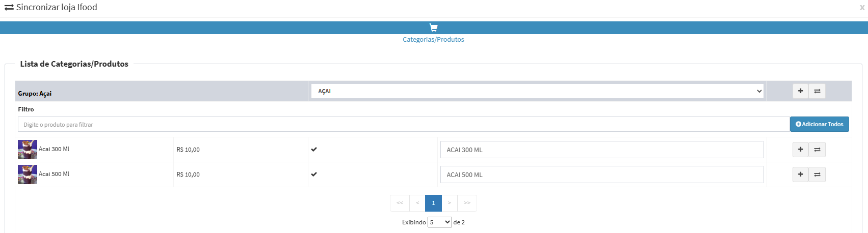Image resolution: width=868 pixels, height=233 pixels.
Task: Click the shopping cart icon in blue bar
Action: pyautogui.click(x=434, y=27)
